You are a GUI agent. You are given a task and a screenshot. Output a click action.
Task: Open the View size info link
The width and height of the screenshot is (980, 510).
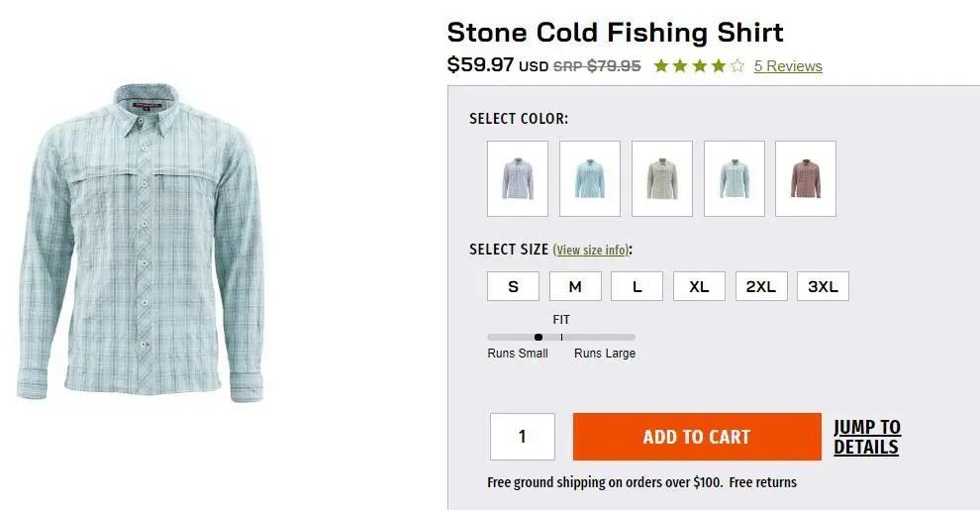pyautogui.click(x=591, y=251)
